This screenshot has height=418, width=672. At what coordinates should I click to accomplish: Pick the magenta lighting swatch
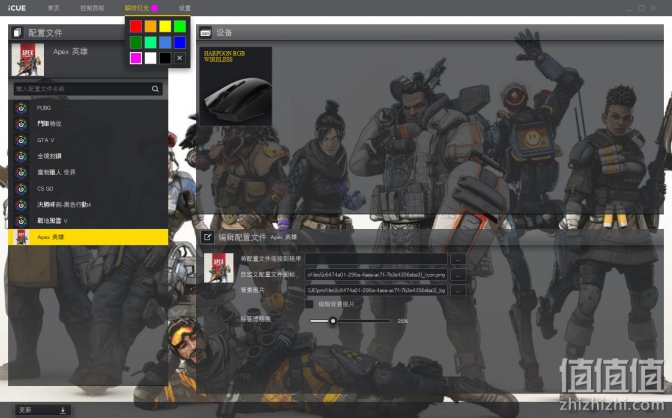136,58
